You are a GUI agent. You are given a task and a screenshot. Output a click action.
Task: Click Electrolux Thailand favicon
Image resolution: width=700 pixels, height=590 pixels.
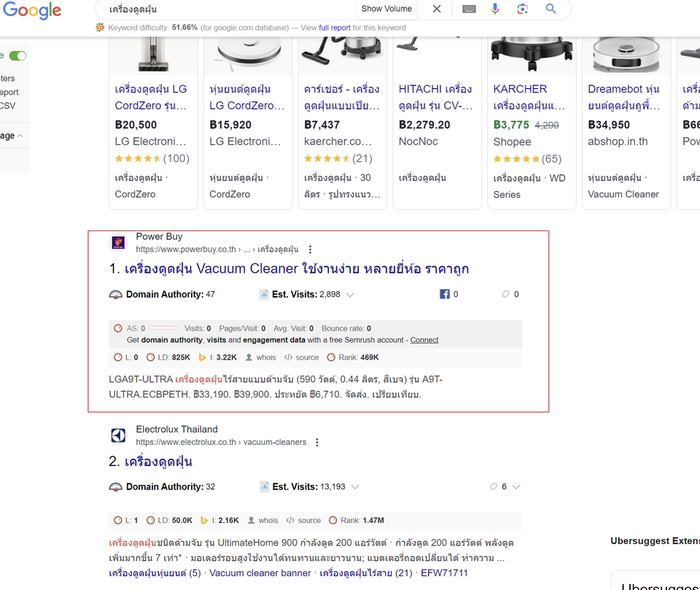pos(118,435)
